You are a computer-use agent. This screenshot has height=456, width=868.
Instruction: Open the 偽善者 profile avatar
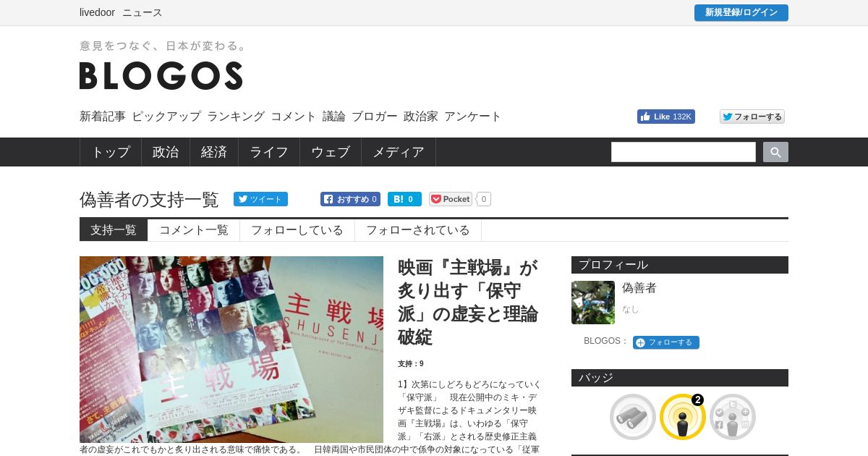pyautogui.click(x=593, y=303)
